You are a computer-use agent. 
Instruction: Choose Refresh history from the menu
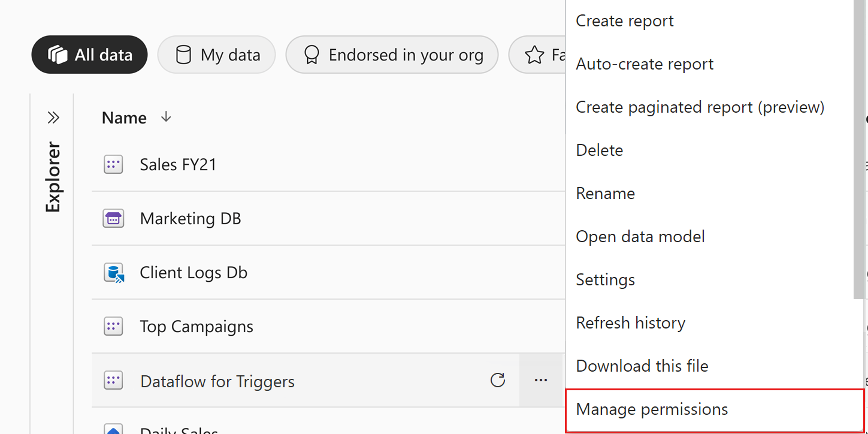pyautogui.click(x=630, y=323)
